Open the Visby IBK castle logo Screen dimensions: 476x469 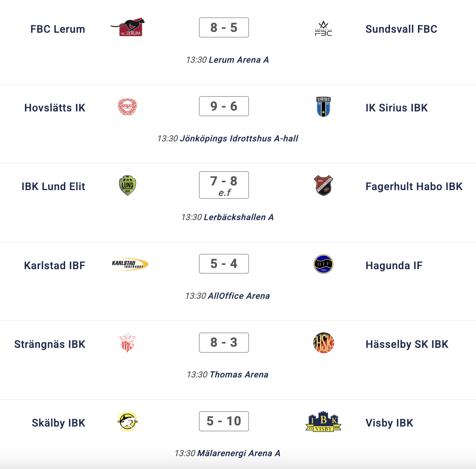coord(323,422)
